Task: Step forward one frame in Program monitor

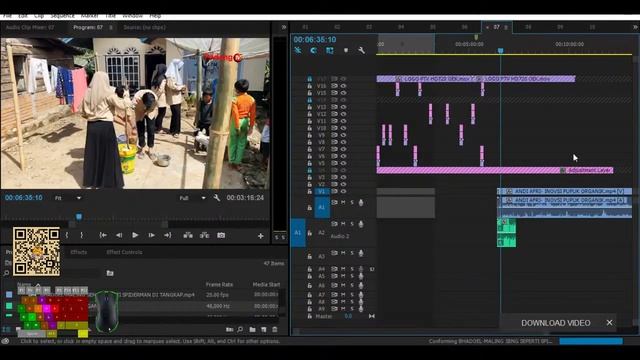Action: pyautogui.click(x=151, y=235)
